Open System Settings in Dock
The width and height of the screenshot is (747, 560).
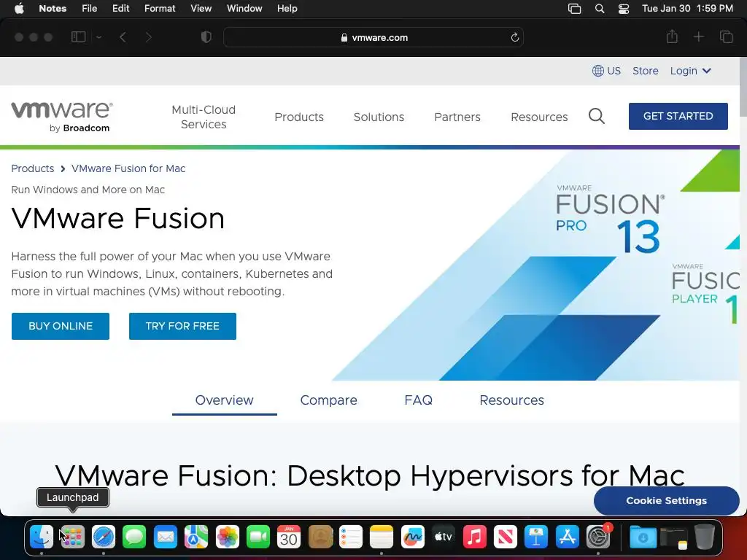598,537
